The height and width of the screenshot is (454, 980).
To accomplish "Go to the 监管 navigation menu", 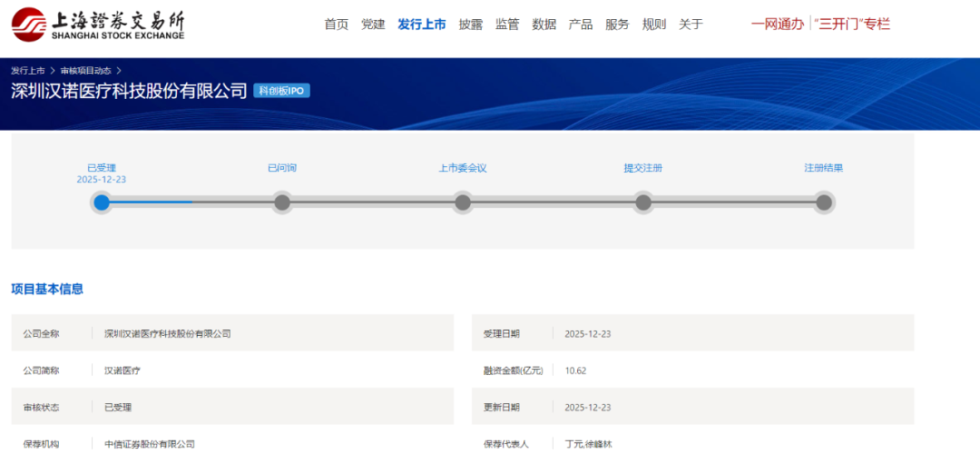I will coord(507,25).
